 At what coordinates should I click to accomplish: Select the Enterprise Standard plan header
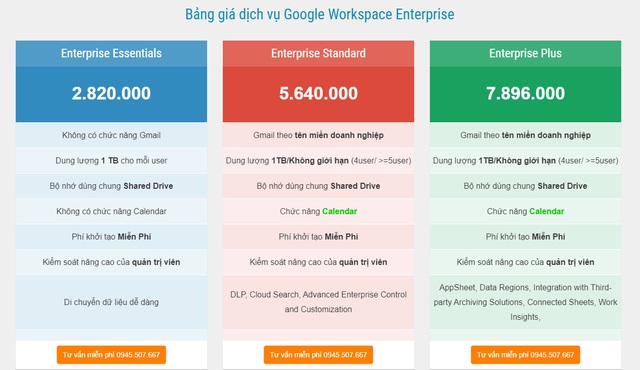tap(318, 53)
